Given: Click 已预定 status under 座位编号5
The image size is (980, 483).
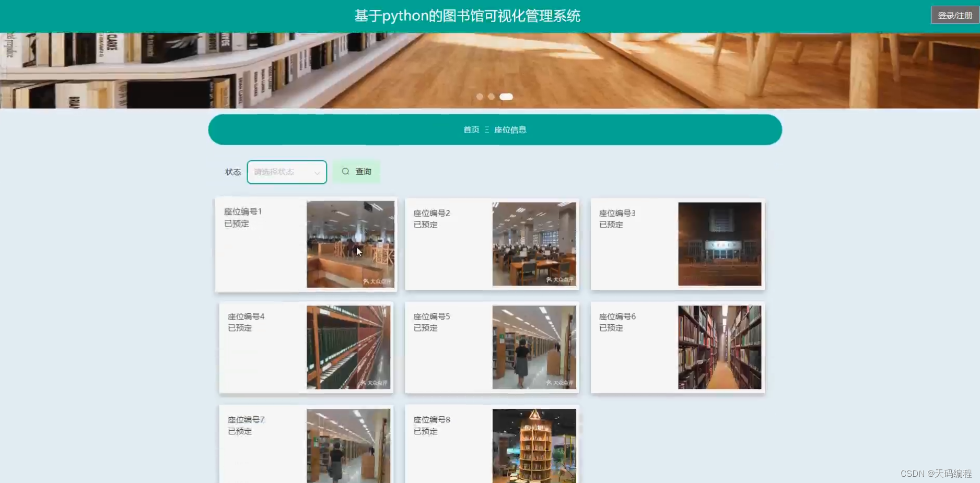Looking at the screenshot, I should pyautogui.click(x=425, y=328).
